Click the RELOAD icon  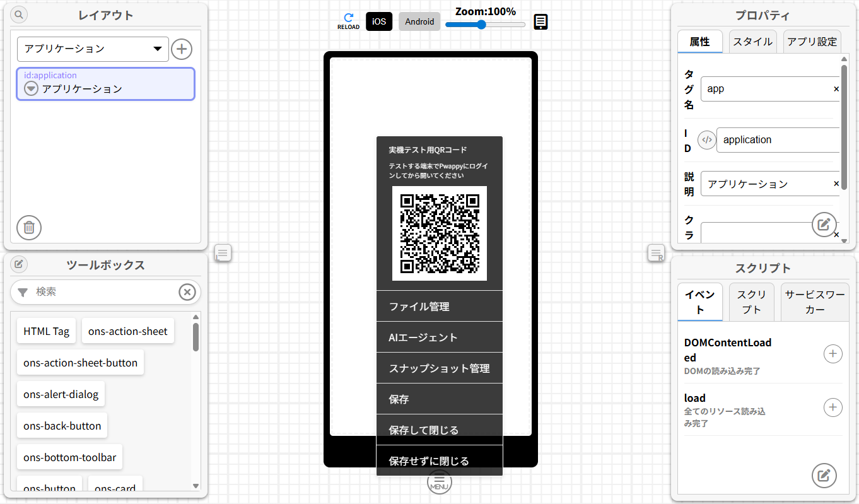click(x=348, y=21)
